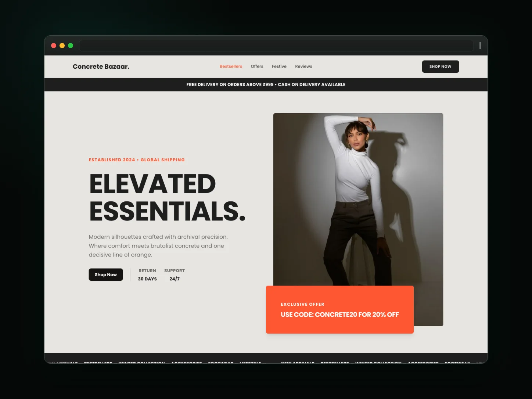The width and height of the screenshot is (532, 399).
Task: Click the ESTABLISHED 2024 • GLOBAL SHIPPING tagline
Action: 137,160
